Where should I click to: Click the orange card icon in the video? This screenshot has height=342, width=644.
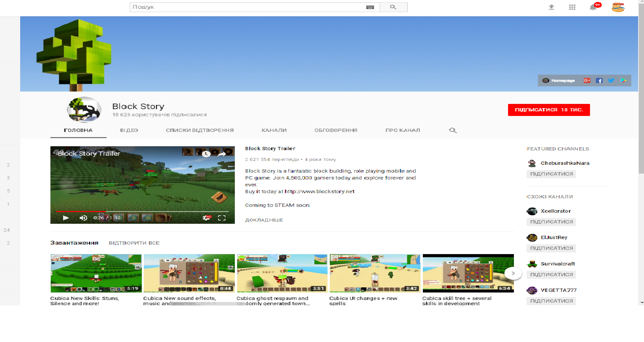pos(219,197)
